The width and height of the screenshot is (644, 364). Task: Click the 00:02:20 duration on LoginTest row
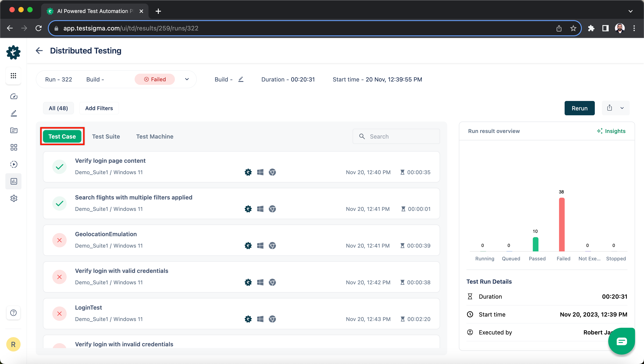pos(419,319)
